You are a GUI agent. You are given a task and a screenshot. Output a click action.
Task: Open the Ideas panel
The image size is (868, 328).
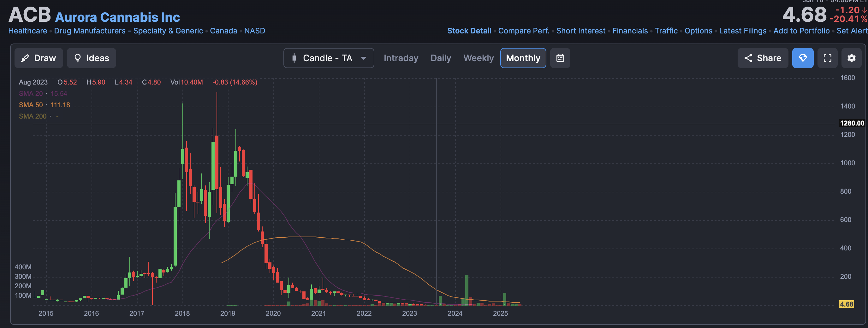[91, 58]
